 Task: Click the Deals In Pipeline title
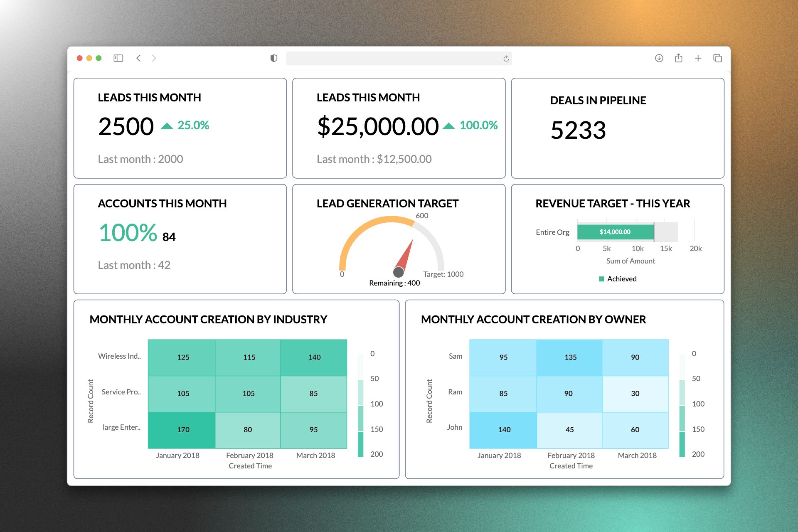pos(598,101)
